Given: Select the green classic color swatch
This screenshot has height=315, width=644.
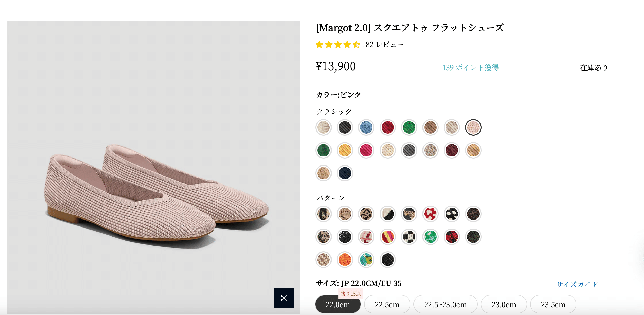Looking at the screenshot, I should point(409,127).
